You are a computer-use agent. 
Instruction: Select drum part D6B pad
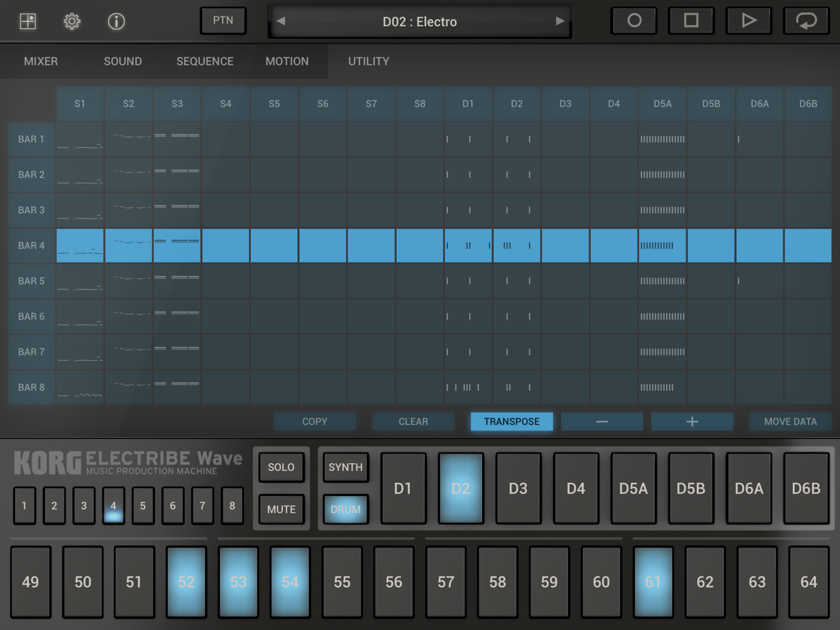click(x=806, y=488)
